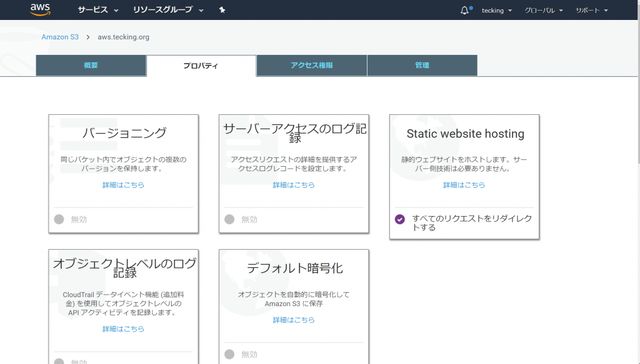The height and width of the screenshot is (364, 640).
Task: Open 詳細はこちら link under デフォルト暗号化
Action: point(294,320)
